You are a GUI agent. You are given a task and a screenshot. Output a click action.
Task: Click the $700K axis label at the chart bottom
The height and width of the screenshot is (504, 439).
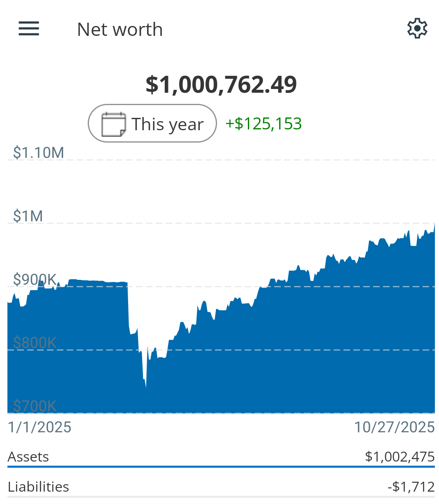click(35, 406)
